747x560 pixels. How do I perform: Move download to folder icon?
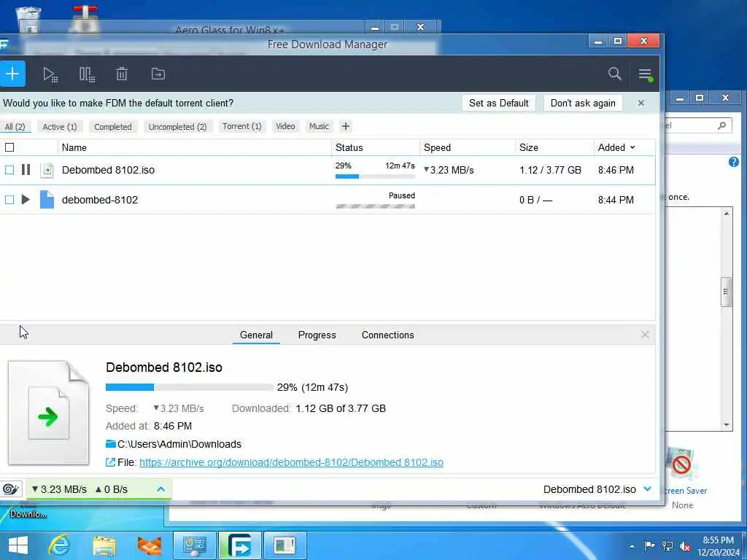[x=158, y=74]
